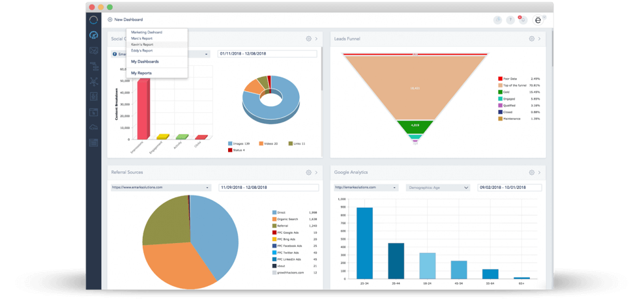The width and height of the screenshot is (644, 301).
Task: Select Eddy's Report from menu
Action: coord(141,51)
